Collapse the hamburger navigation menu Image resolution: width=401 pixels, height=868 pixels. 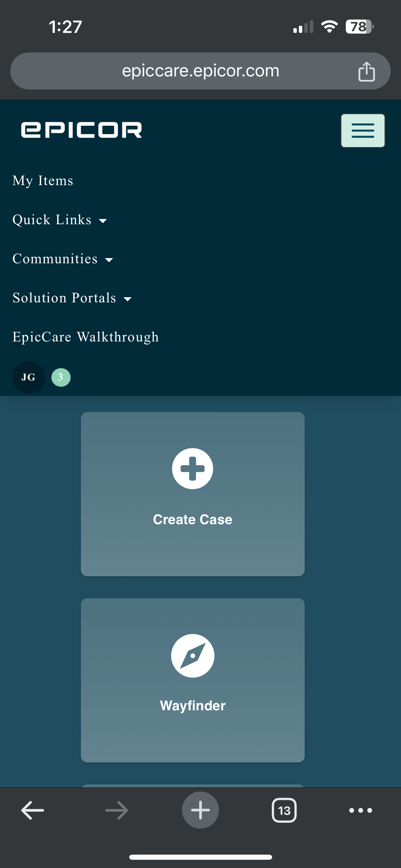(x=363, y=131)
